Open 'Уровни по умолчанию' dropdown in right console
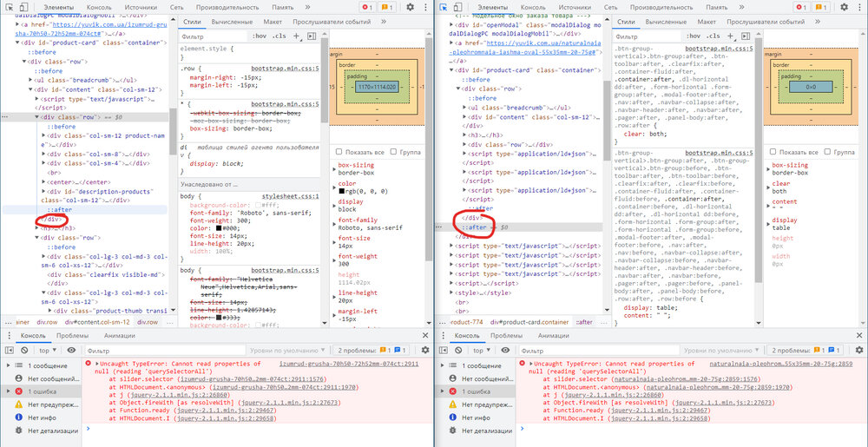868x447 pixels. click(722, 350)
